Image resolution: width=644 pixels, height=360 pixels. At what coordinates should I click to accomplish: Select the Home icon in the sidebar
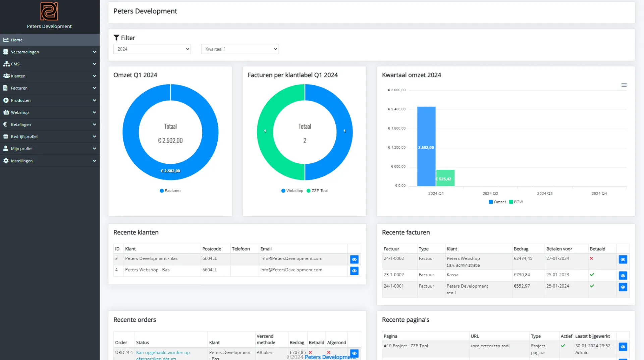6,40
